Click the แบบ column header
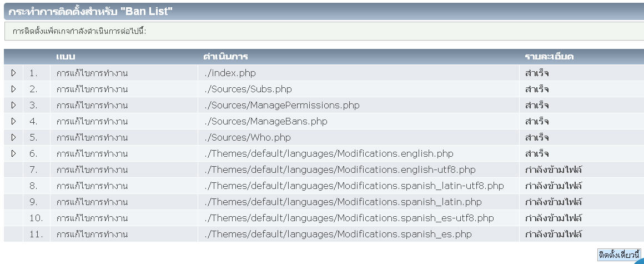Image resolution: width=644 pixels, height=264 pixels. click(x=66, y=57)
